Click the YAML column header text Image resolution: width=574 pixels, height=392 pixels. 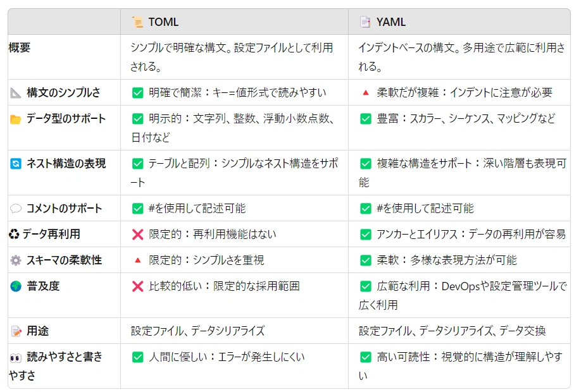click(x=391, y=22)
